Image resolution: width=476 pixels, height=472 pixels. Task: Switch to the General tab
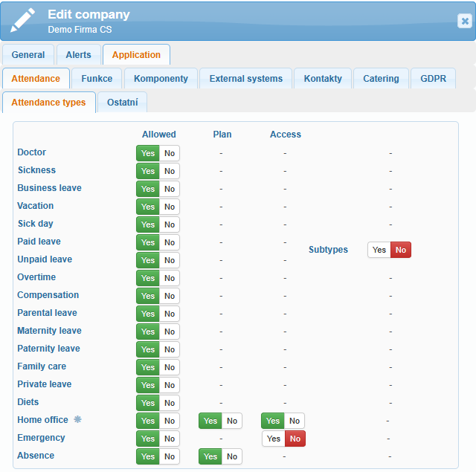28,55
